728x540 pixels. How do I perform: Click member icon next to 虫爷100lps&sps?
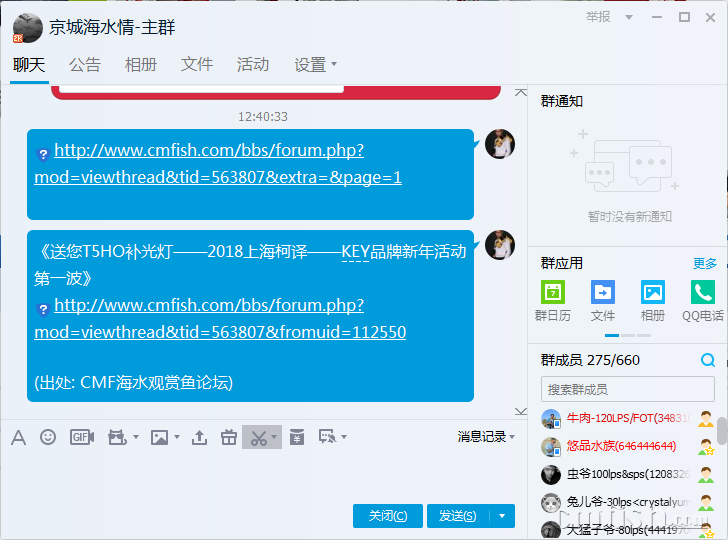[x=706, y=475]
